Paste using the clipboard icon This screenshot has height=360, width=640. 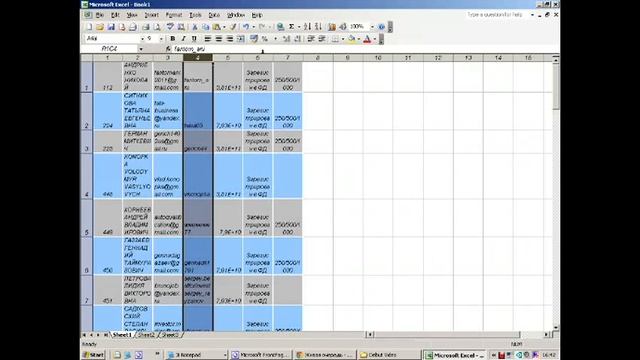pos(217,27)
